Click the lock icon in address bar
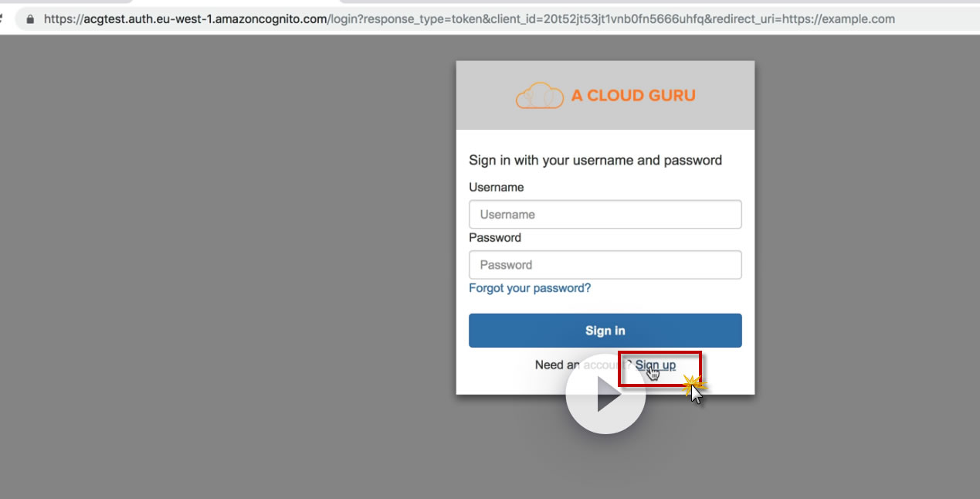 30,19
